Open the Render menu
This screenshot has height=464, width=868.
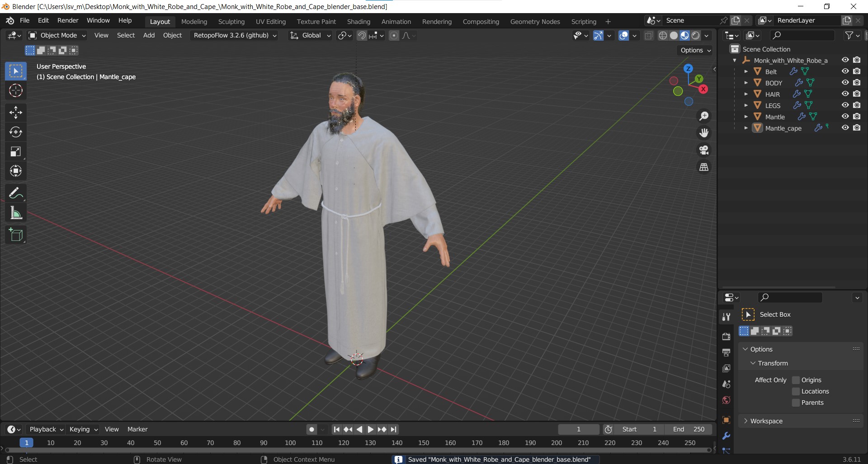tap(68, 21)
